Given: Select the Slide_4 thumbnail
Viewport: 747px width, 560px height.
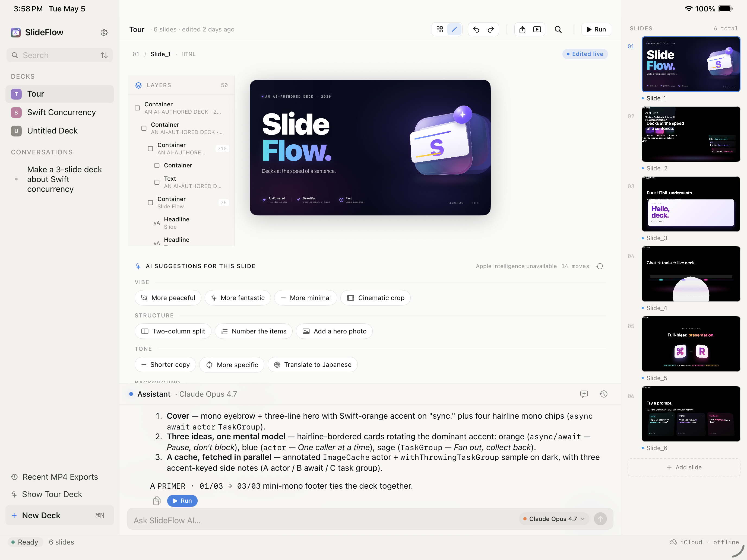Looking at the screenshot, I should pos(691,274).
